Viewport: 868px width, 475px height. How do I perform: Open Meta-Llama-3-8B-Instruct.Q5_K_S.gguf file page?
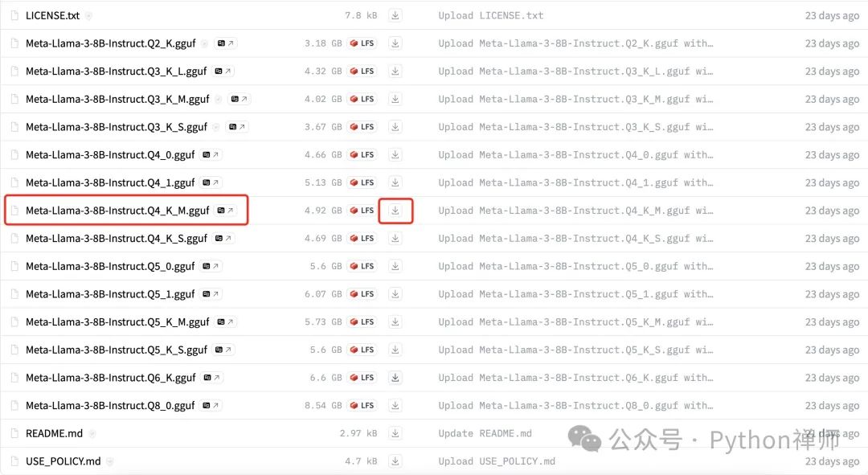tap(117, 350)
